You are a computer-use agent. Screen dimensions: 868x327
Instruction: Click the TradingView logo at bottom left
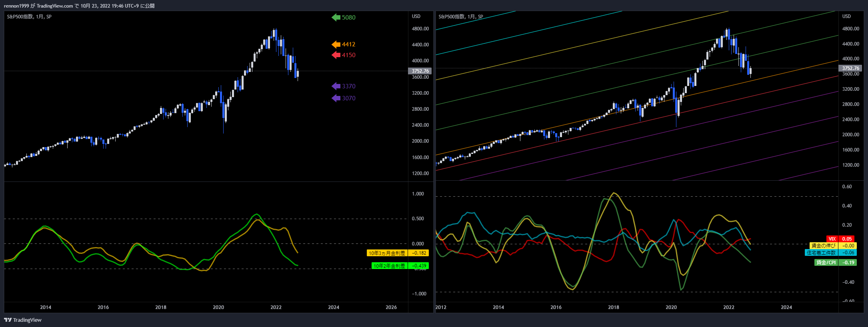pos(23,320)
